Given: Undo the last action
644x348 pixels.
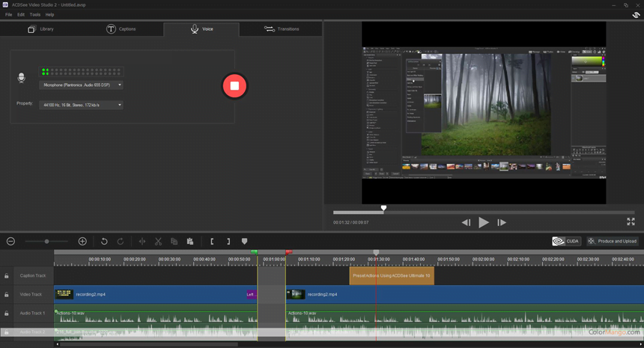Looking at the screenshot, I should [x=104, y=241].
